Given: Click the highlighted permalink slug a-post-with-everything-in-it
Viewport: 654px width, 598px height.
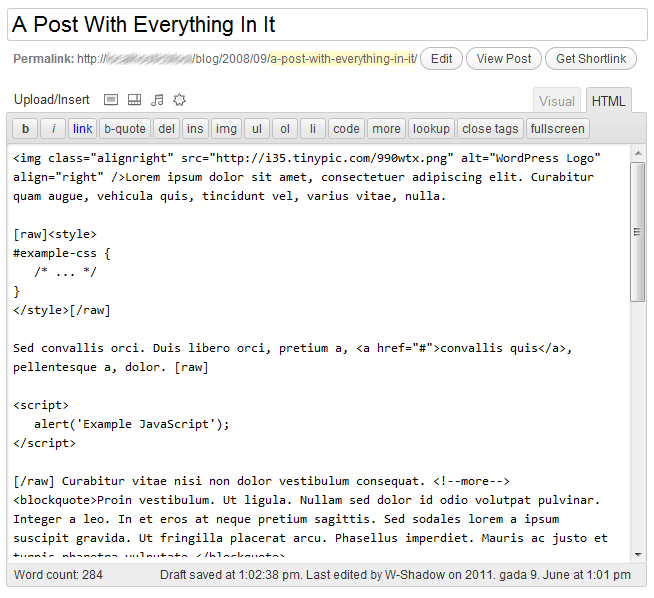Looking at the screenshot, I should (x=343, y=59).
